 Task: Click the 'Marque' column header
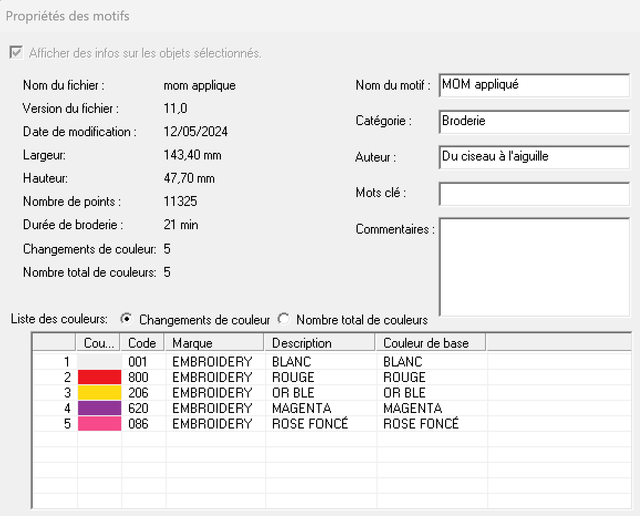[214, 343]
